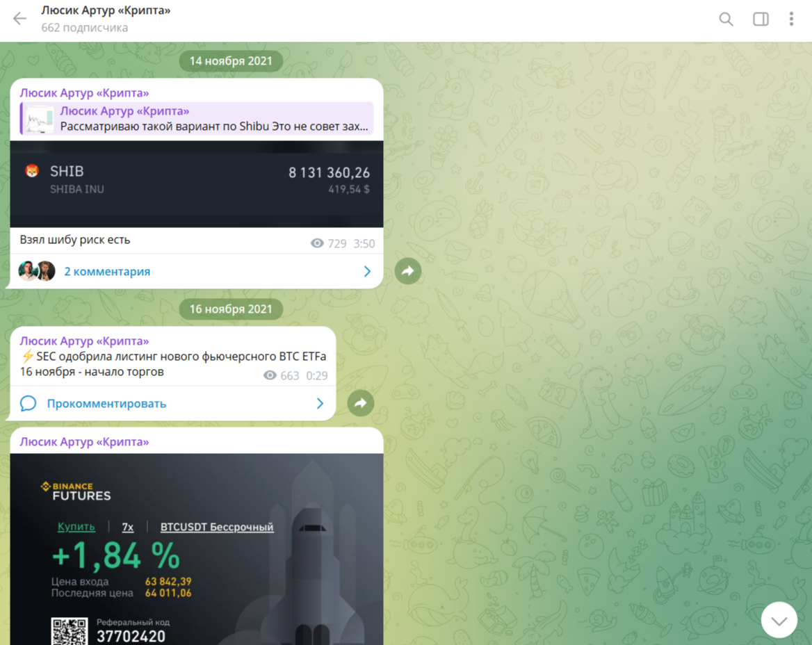This screenshot has width=812, height=645.
Task: Expand Прокомментировать with the chevron arrow
Action: pyautogui.click(x=320, y=403)
